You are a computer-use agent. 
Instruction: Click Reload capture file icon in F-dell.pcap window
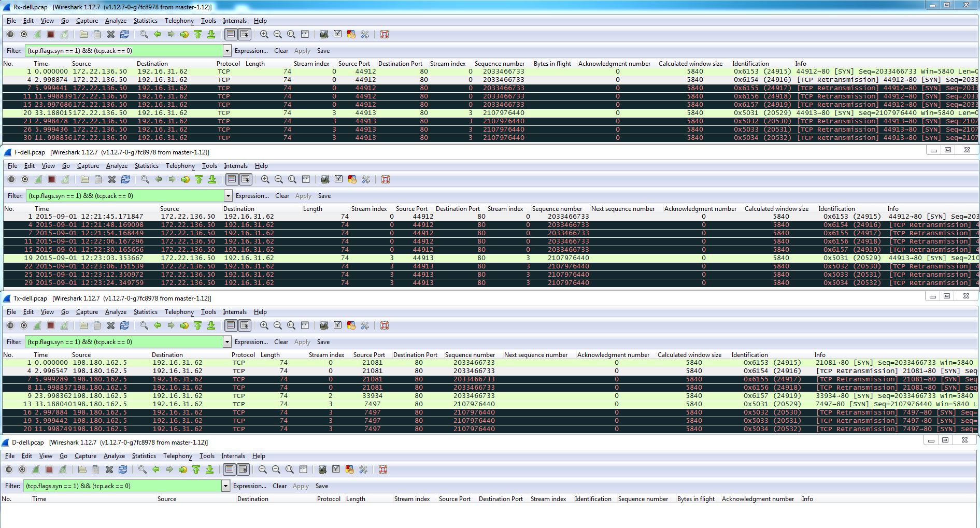pos(125,180)
